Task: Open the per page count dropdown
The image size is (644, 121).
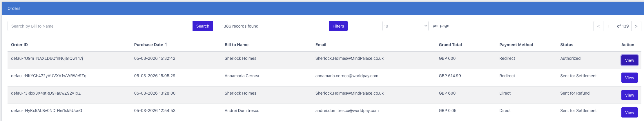Action: pyautogui.click(x=405, y=26)
